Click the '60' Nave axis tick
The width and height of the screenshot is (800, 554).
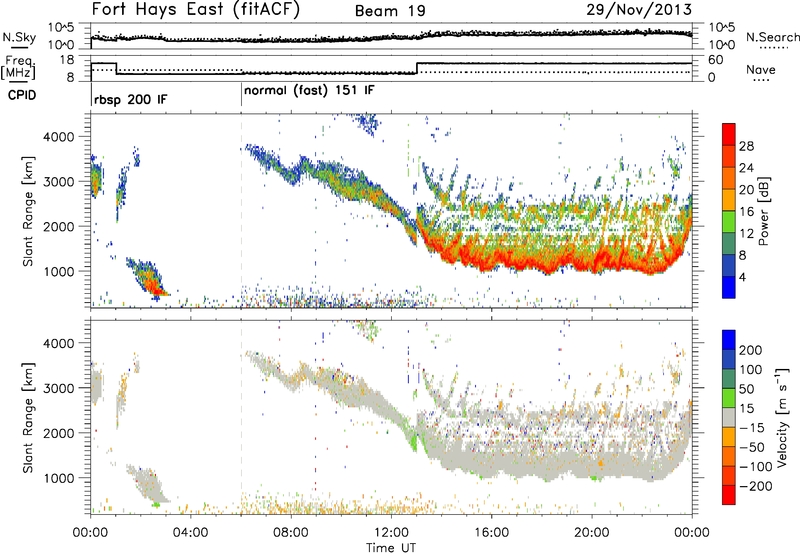[x=715, y=60]
